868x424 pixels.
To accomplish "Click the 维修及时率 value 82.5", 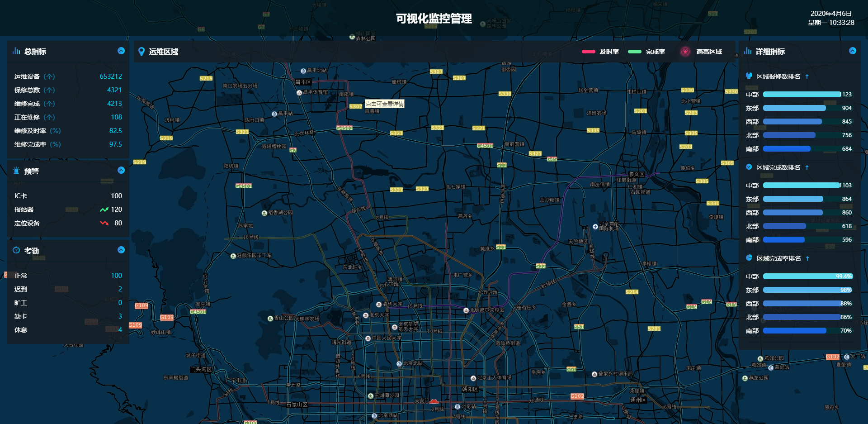I will point(116,131).
